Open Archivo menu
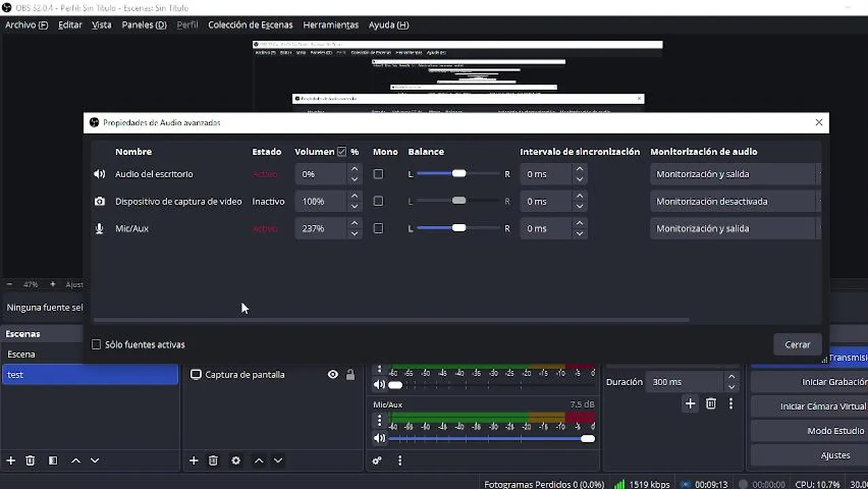This screenshot has height=489, width=868. tap(26, 24)
